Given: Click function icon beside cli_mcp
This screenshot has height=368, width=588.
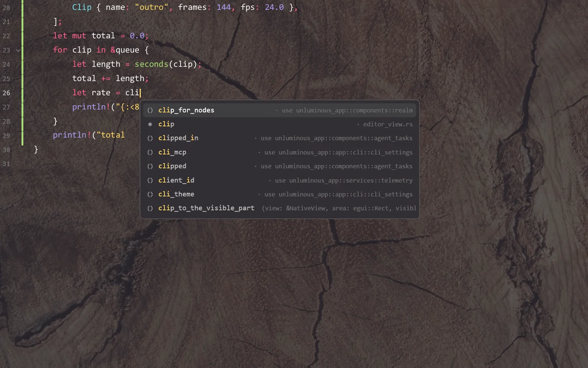Looking at the screenshot, I should (x=150, y=152).
